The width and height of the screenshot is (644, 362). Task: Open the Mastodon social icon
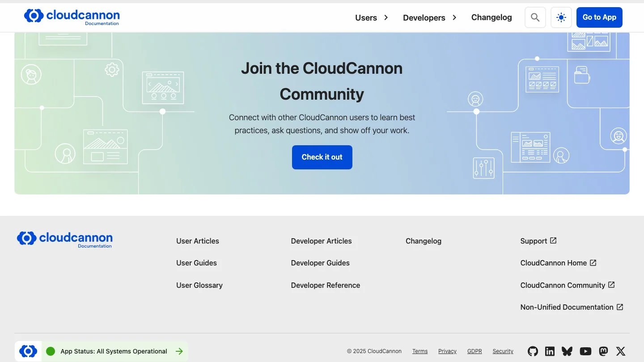click(603, 351)
